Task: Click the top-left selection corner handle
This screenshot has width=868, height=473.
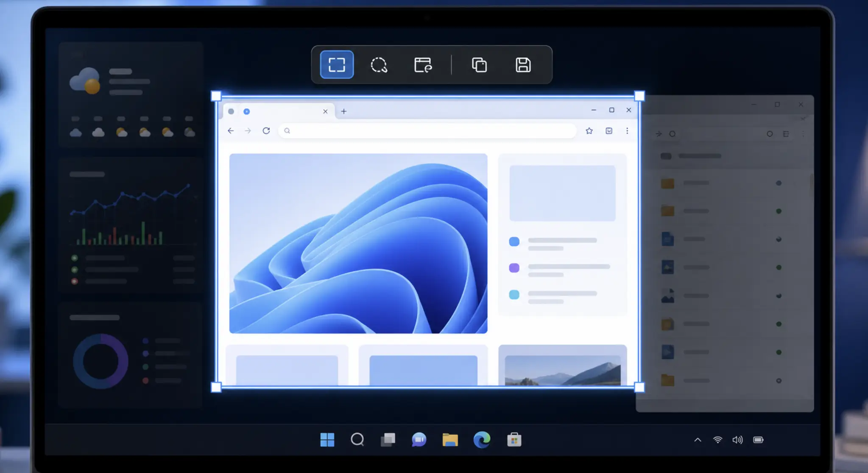Action: coord(216,96)
